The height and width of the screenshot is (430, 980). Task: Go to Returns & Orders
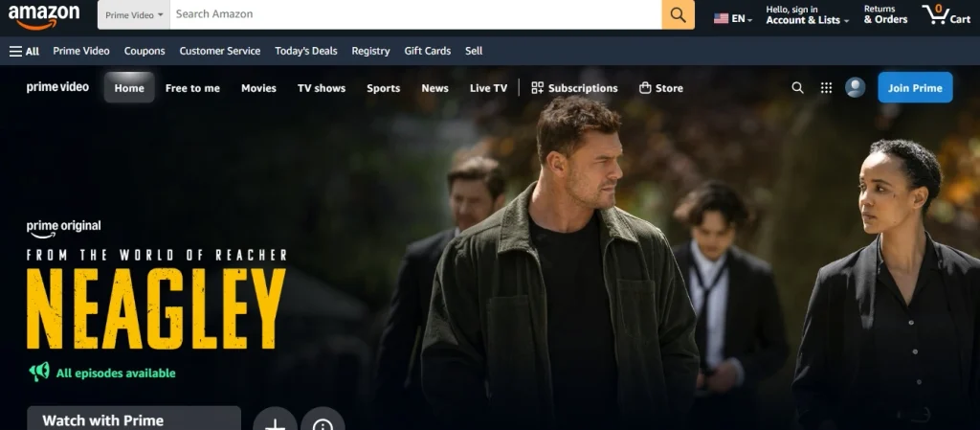click(885, 15)
